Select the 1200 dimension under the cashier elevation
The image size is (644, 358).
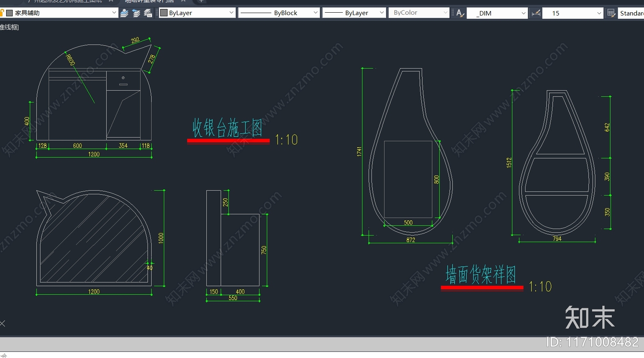click(94, 154)
